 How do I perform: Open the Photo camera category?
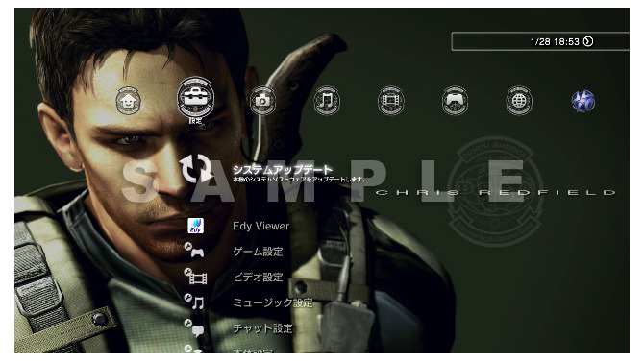(262, 101)
